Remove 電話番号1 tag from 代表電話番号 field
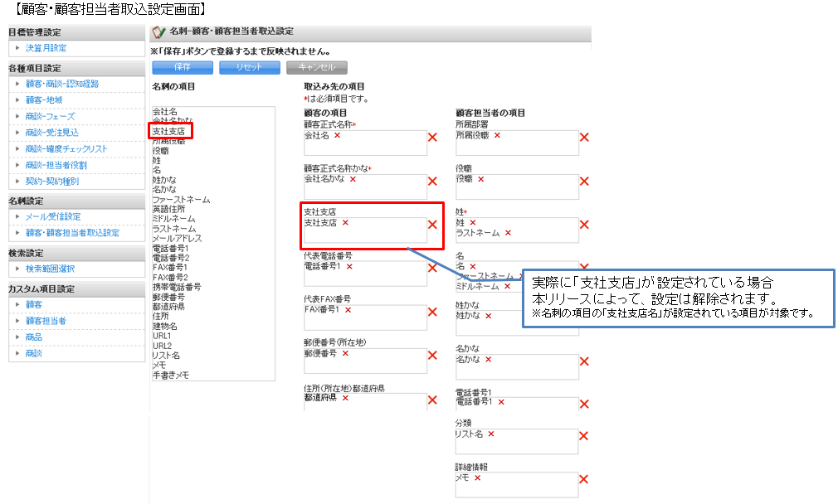838x504 pixels. [x=348, y=267]
